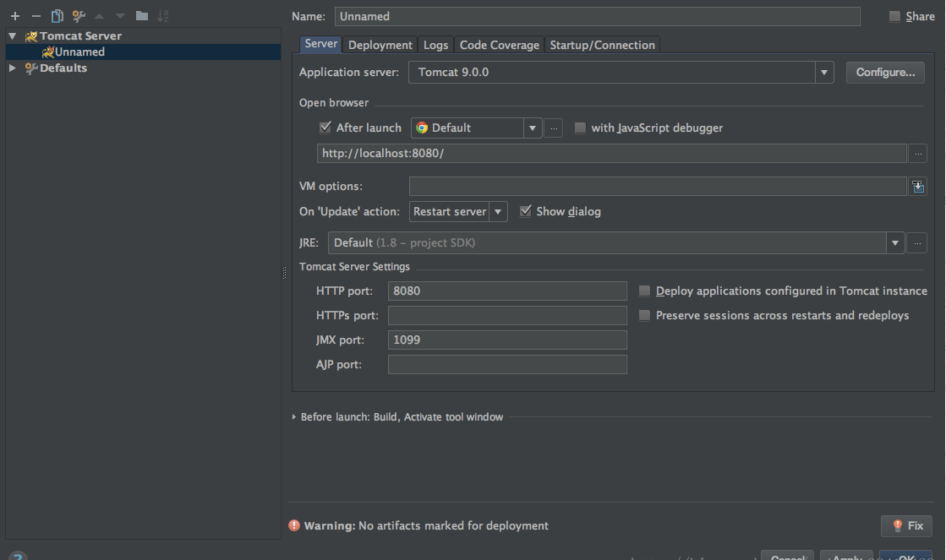Move configuration down arrow
This screenshot has height=560, width=946.
[x=120, y=16]
